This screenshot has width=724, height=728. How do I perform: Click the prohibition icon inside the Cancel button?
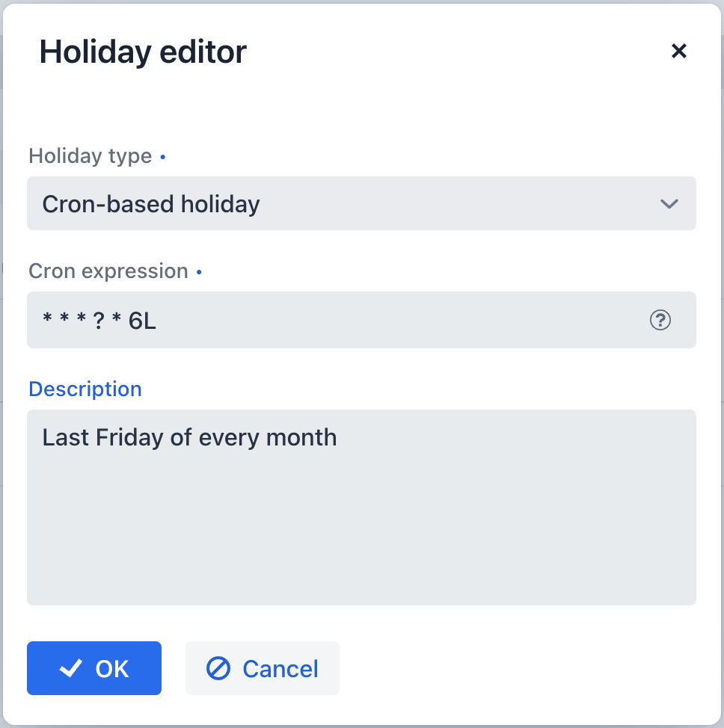[218, 667]
